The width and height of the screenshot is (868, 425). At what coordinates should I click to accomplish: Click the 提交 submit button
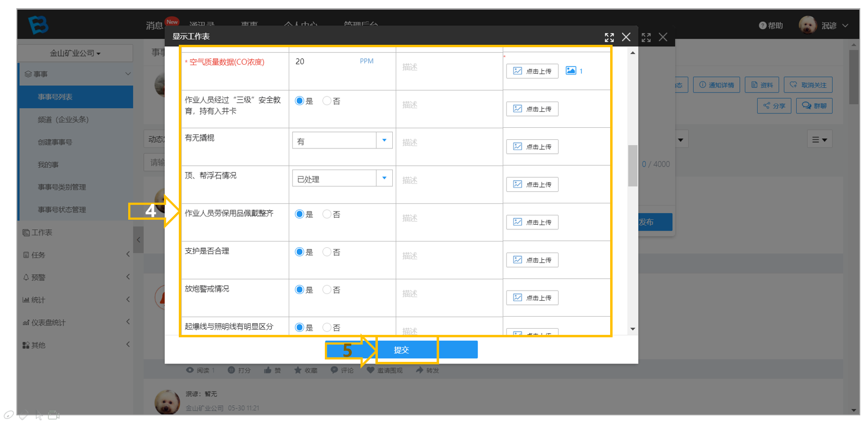pyautogui.click(x=401, y=350)
